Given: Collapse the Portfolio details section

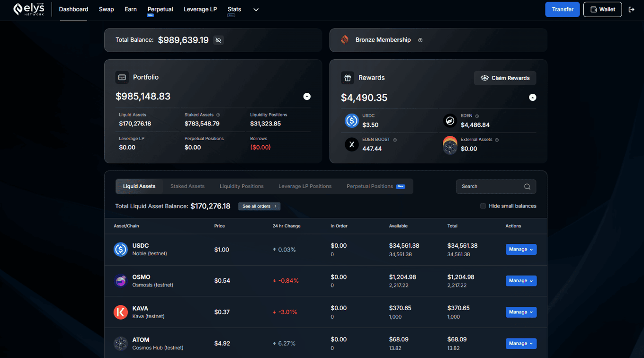Looking at the screenshot, I should (x=307, y=97).
